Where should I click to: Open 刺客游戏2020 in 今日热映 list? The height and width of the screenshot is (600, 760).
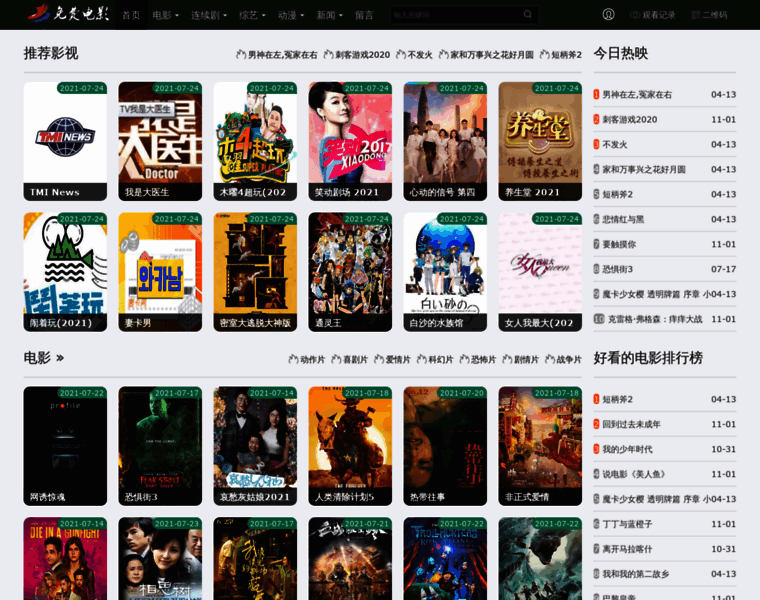(630, 120)
